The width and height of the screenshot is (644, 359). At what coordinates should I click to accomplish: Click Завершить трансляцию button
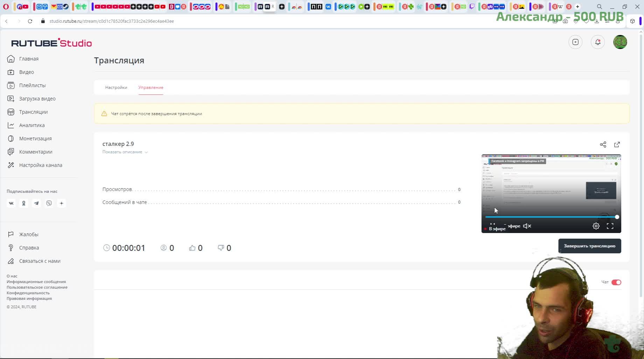589,246
